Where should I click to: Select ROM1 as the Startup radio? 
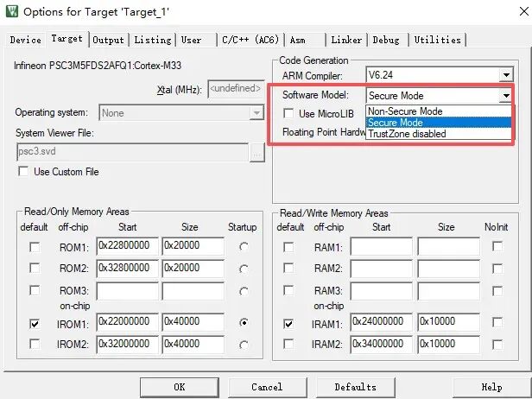click(x=244, y=247)
